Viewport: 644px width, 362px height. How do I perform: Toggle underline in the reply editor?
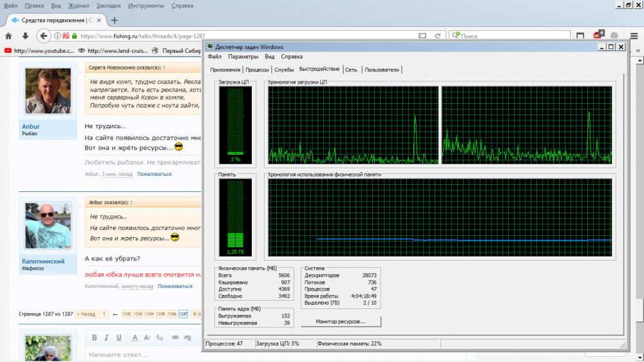[118, 338]
